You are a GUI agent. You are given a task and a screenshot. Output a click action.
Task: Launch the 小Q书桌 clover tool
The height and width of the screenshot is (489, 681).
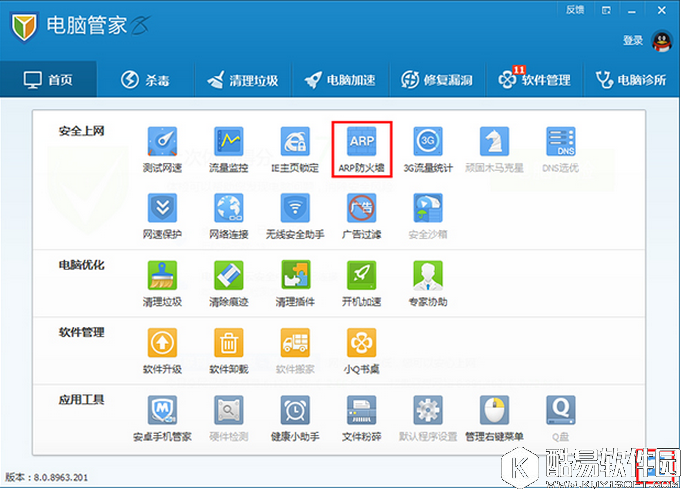coord(361,350)
